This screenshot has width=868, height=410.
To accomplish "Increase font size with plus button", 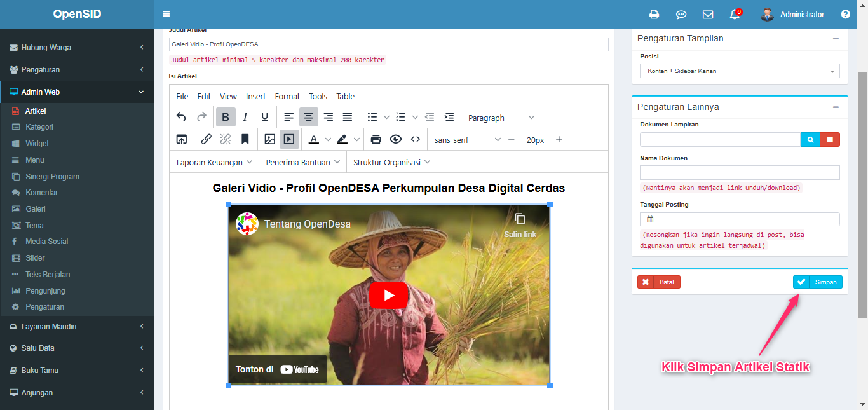I will [559, 139].
